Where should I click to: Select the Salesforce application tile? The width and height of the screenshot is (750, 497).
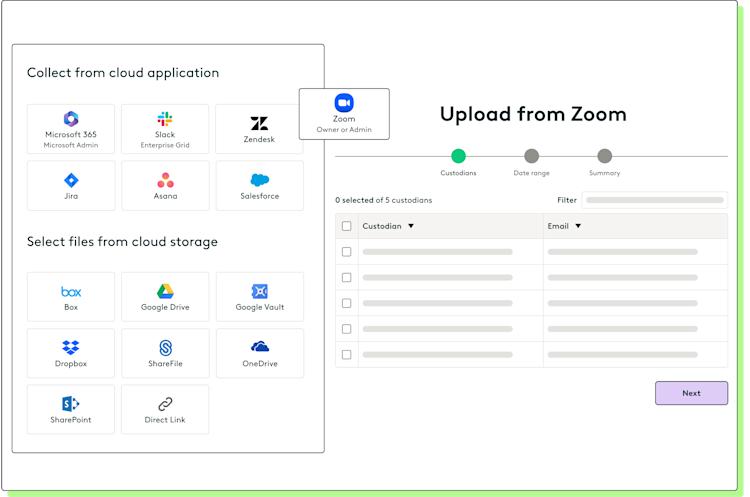click(x=259, y=186)
